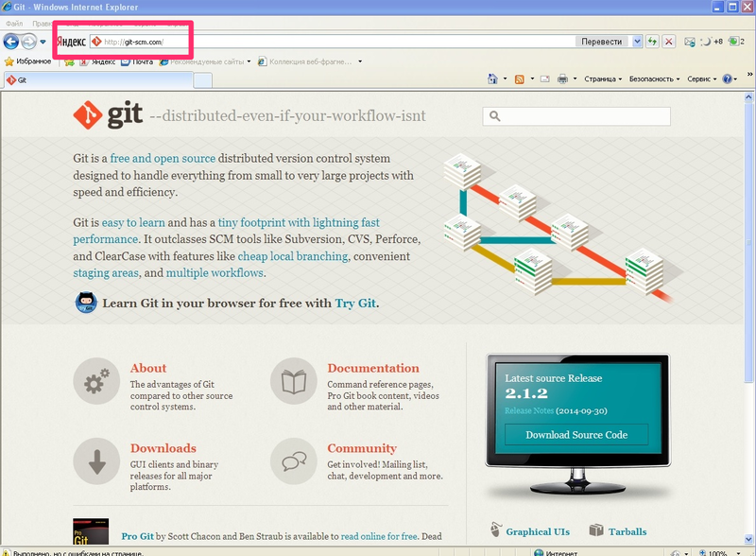Open the Help question mark menu
This screenshot has width=756, height=556.
[730, 78]
